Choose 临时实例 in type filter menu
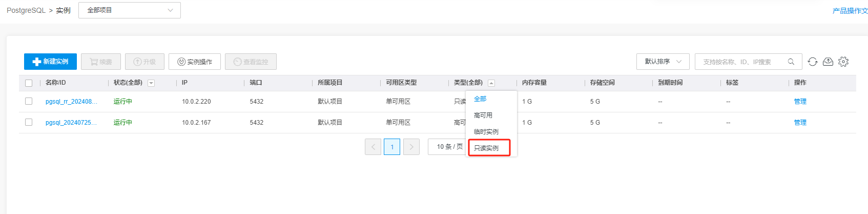This screenshot has width=868, height=214. 486,132
